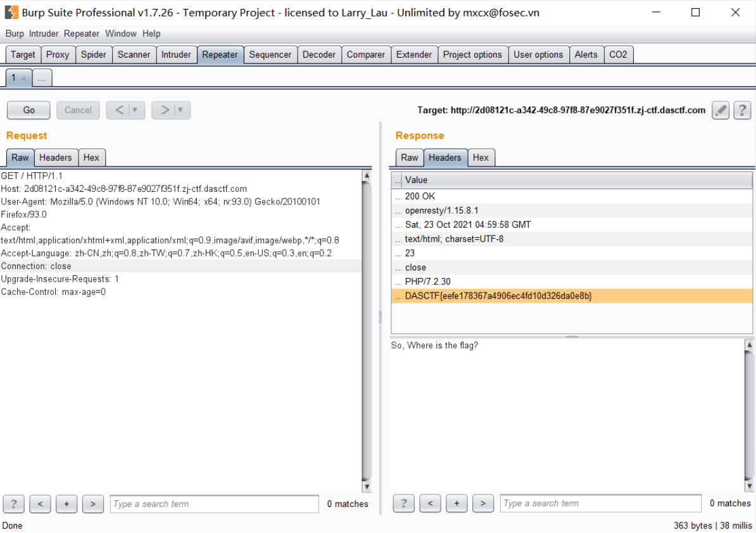756x533 pixels.
Task: Select the Sat, 23 Oct 2021 date row
Action: point(572,225)
